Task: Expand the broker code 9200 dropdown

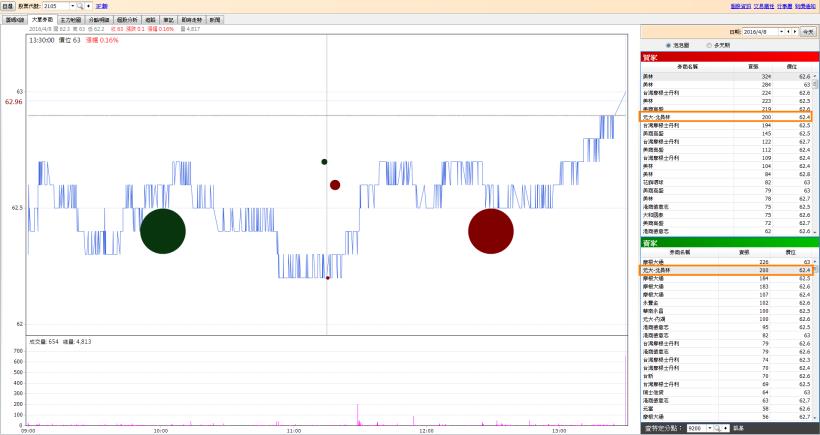Action: 711,428
